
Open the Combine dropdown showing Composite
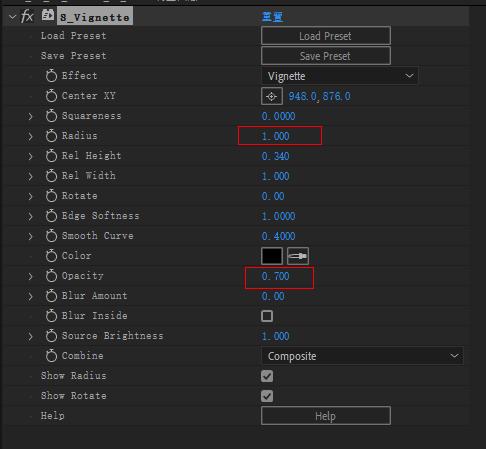pyautogui.click(x=362, y=356)
